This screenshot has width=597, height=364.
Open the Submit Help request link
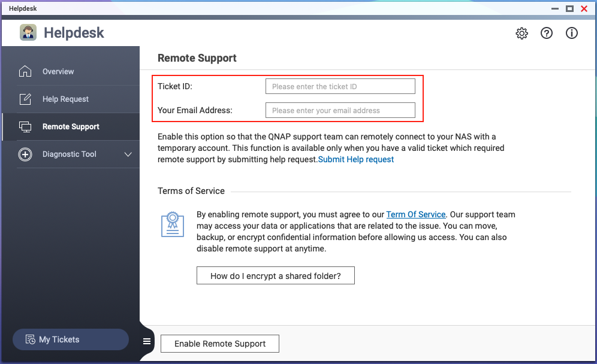click(x=356, y=159)
